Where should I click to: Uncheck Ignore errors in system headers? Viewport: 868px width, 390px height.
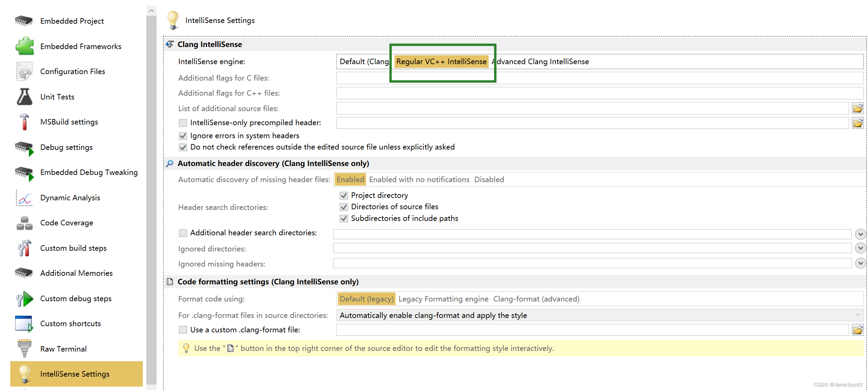(x=183, y=136)
